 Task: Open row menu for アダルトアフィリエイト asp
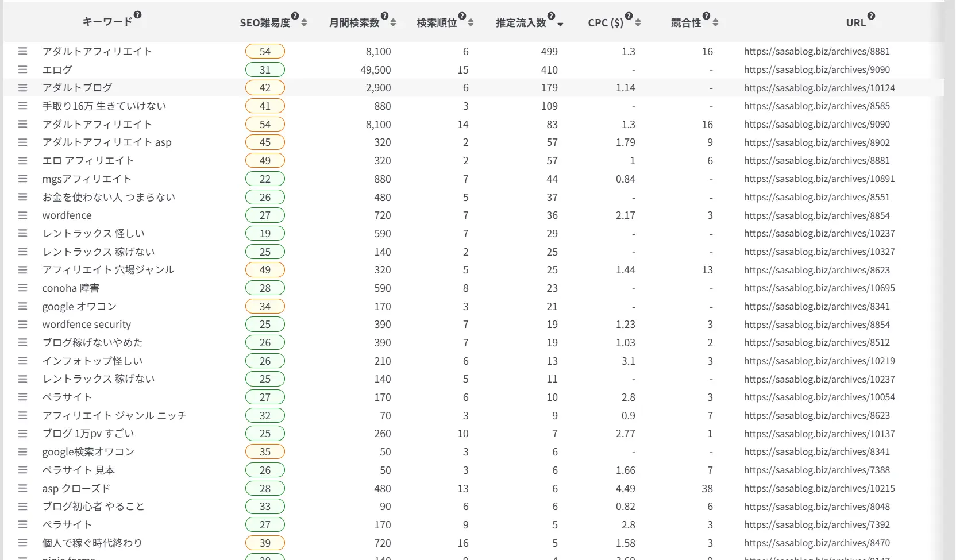pyautogui.click(x=22, y=142)
